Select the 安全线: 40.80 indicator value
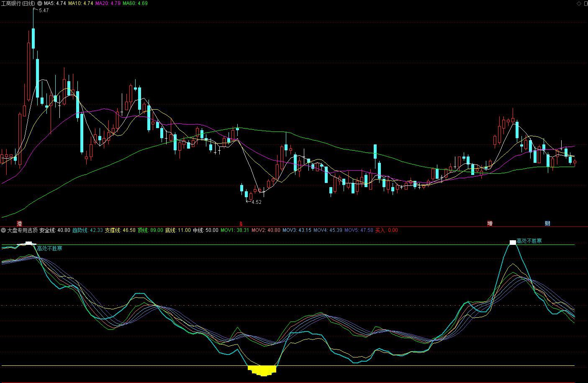The width and height of the screenshot is (588, 383). coord(55,230)
